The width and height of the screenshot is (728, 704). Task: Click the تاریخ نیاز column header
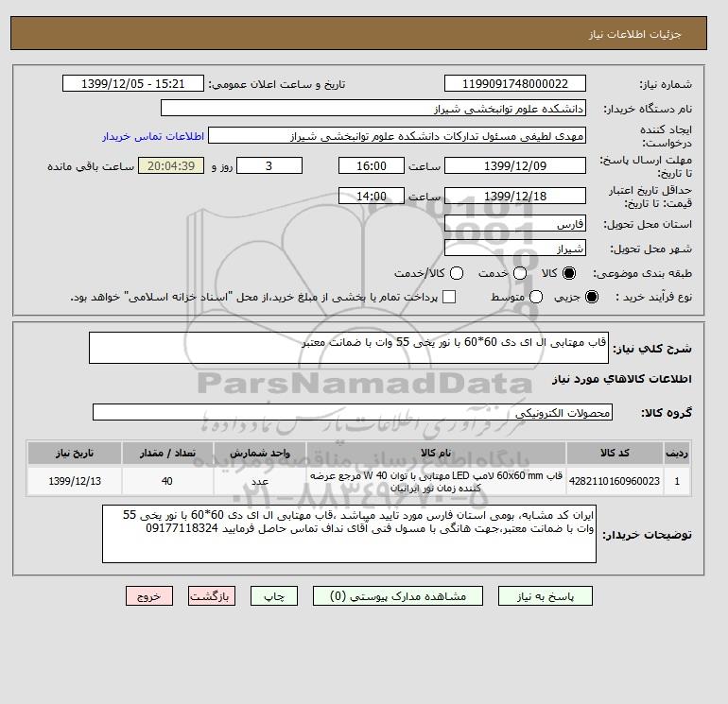[x=75, y=453]
